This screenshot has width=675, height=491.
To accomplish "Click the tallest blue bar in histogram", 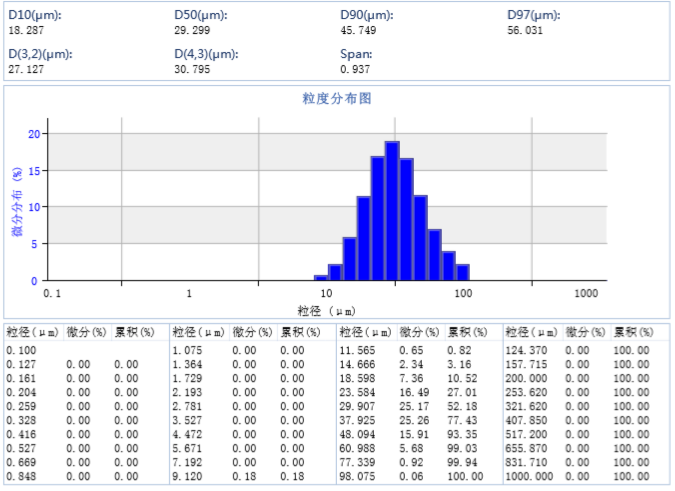I will click(392, 211).
